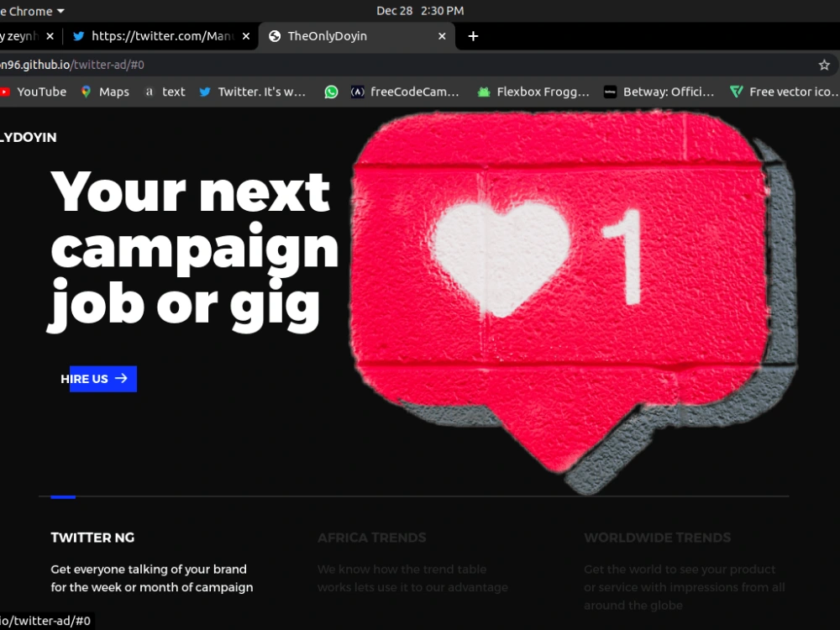Click the address bar URL
The image size is (840, 630).
coord(71,65)
